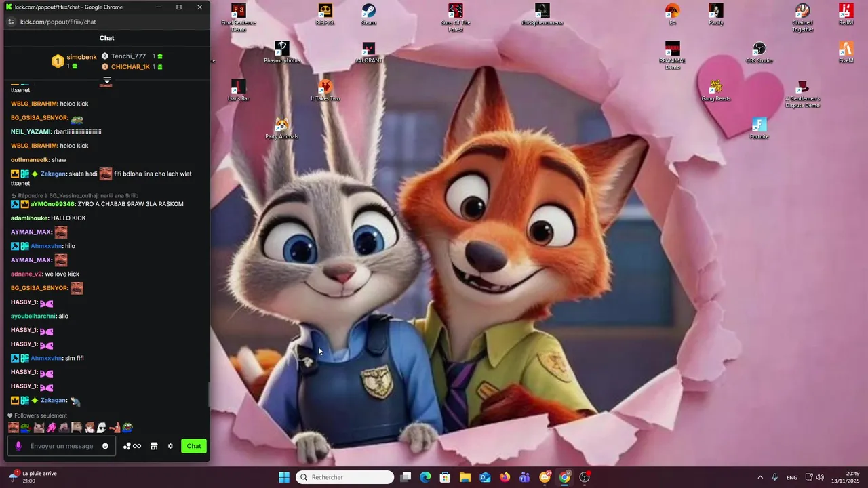Screen dimensions: 868x488
Task: Open the La pluie arrive weather widget
Action: point(32,477)
